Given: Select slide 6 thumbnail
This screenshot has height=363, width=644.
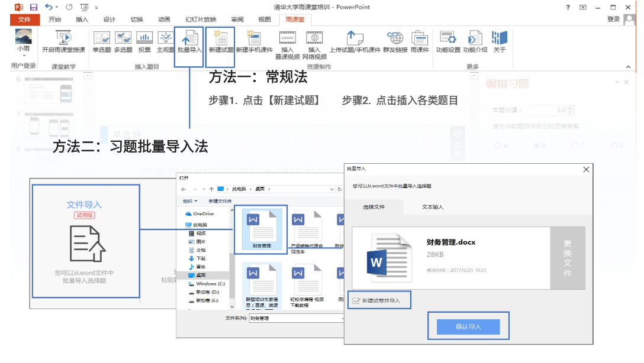Looking at the screenshot, I should 49,89.
